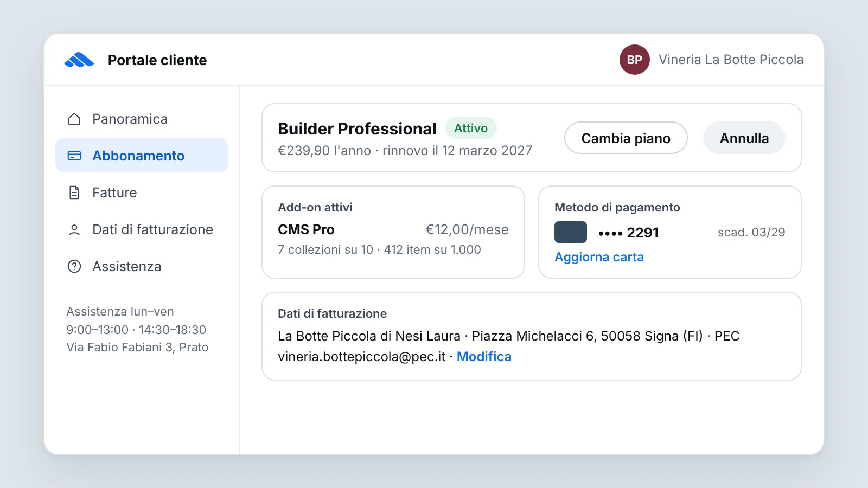The image size is (868, 488).
Task: Click the Attivo status badge
Action: (471, 129)
